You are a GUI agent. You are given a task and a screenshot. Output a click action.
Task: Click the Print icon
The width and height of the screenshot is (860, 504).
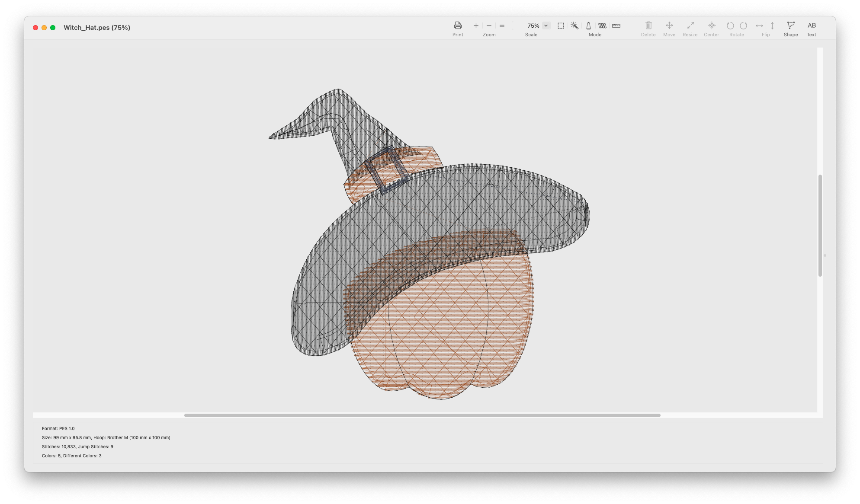[x=458, y=26]
